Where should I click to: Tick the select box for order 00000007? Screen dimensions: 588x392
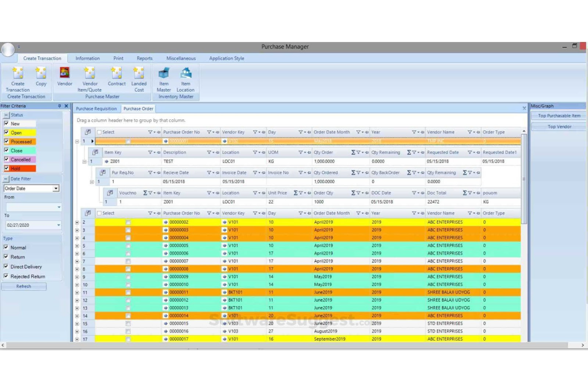click(x=128, y=261)
